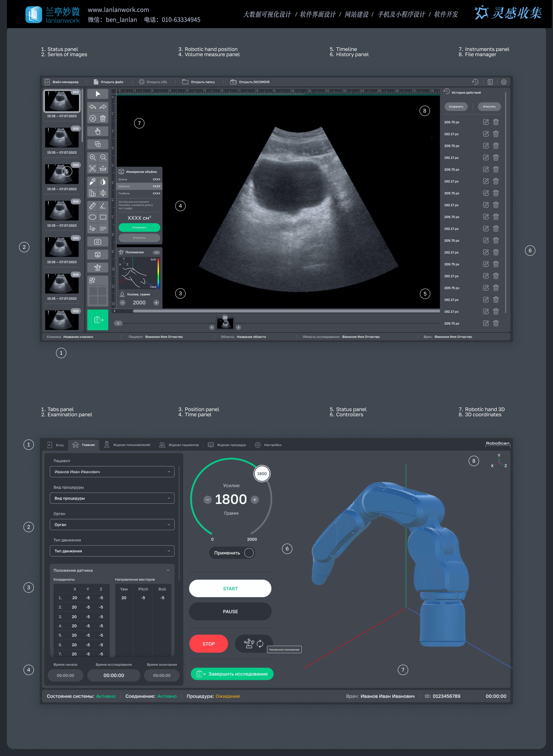Open the Настройки tab
Screen dimensions: 553x756
click(x=268, y=445)
